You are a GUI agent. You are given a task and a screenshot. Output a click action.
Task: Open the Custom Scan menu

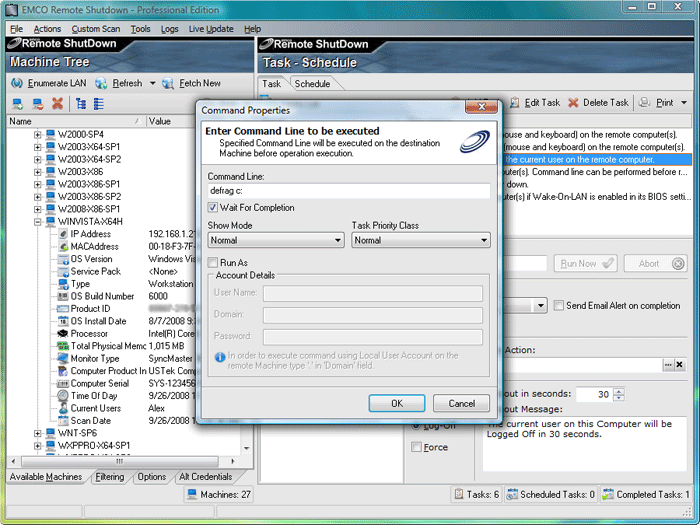pyautogui.click(x=96, y=29)
